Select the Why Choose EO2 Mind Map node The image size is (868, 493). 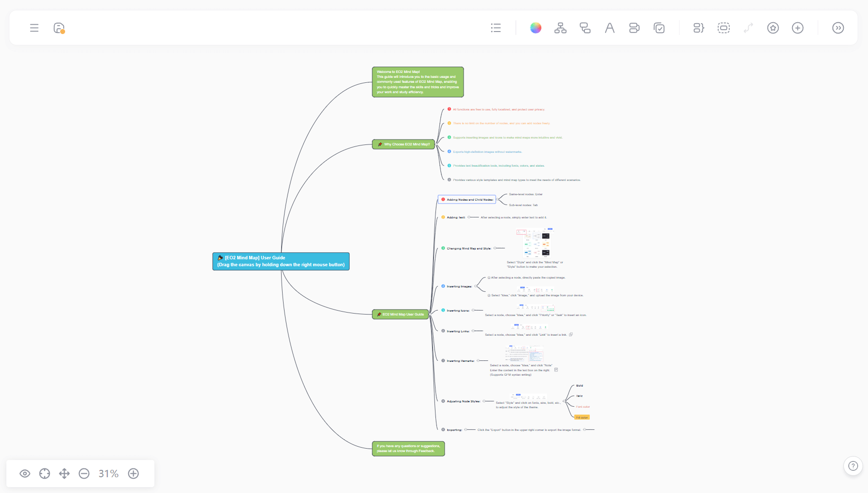tap(403, 144)
